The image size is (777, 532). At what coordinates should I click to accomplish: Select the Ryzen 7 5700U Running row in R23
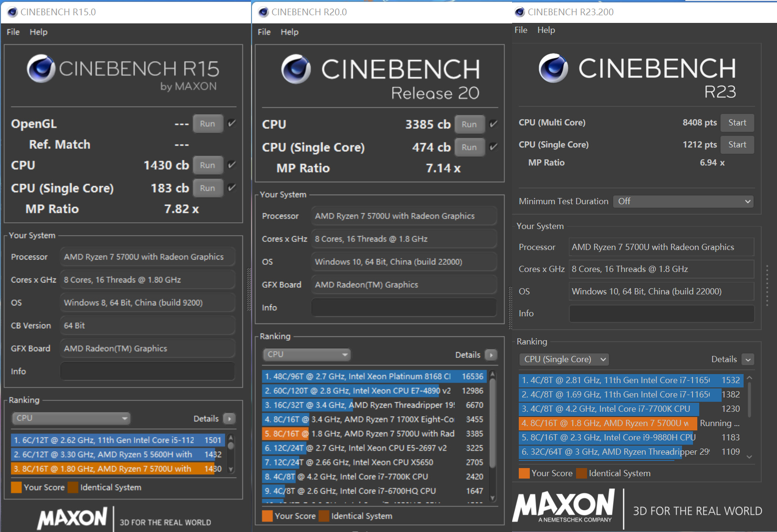(x=631, y=423)
